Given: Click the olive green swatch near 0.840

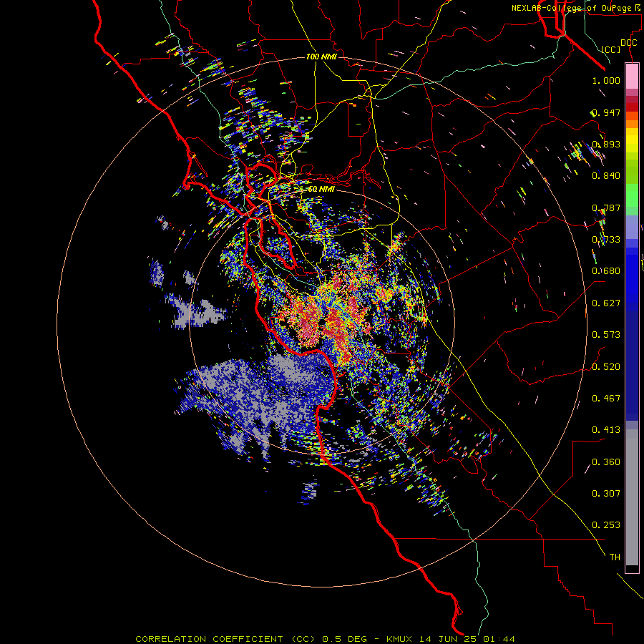Looking at the screenshot, I should pos(632,172).
